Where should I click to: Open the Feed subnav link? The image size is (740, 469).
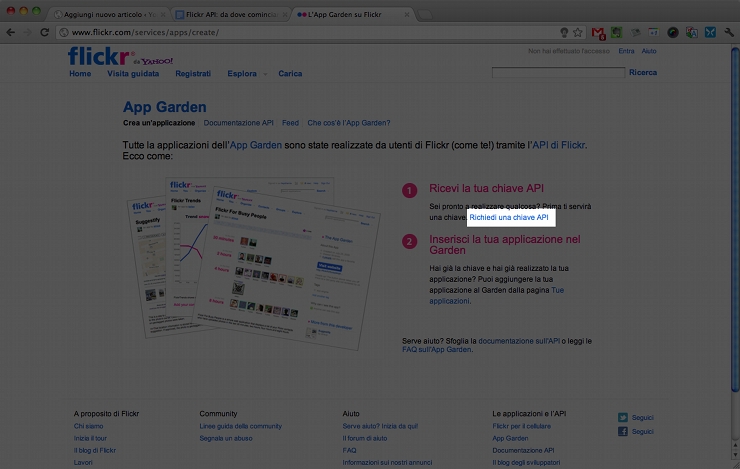290,123
